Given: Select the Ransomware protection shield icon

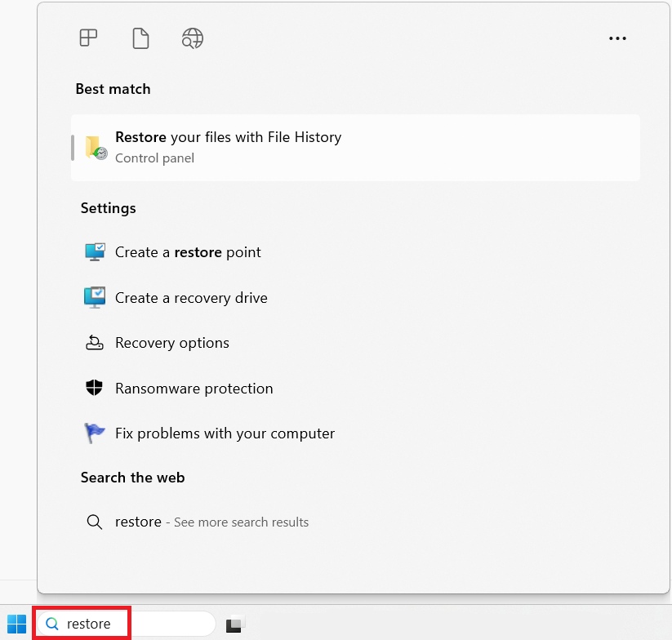Looking at the screenshot, I should (96, 388).
